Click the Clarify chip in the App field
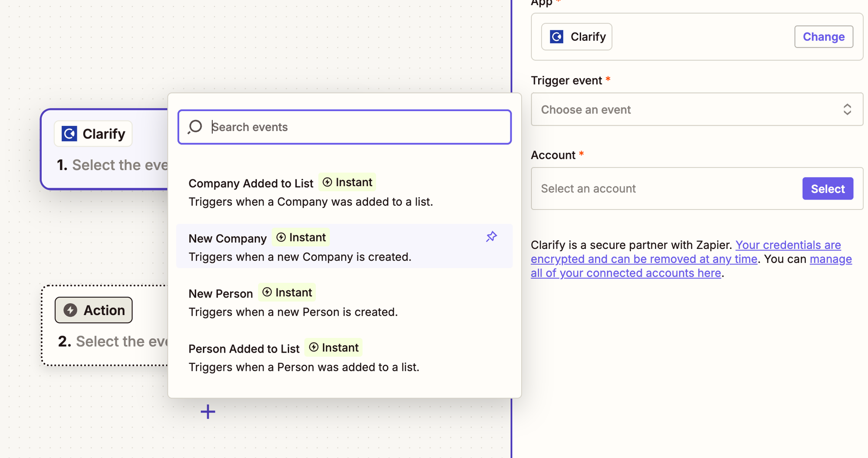 coord(577,37)
